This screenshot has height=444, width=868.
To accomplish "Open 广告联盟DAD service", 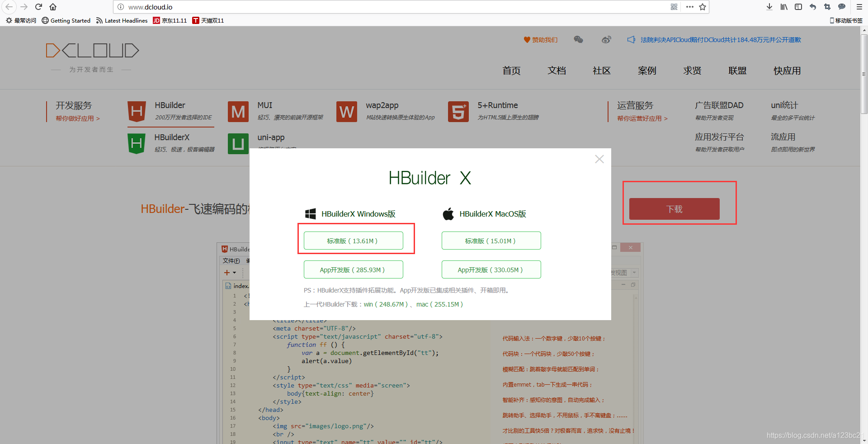I will click(x=719, y=105).
